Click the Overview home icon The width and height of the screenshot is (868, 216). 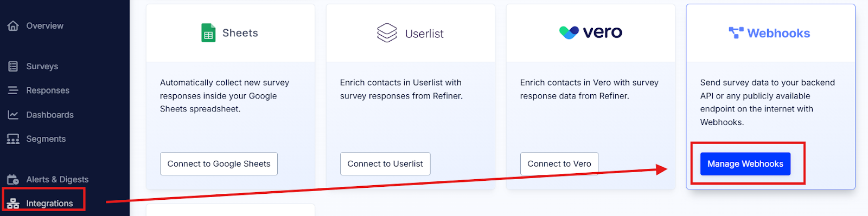click(x=13, y=25)
